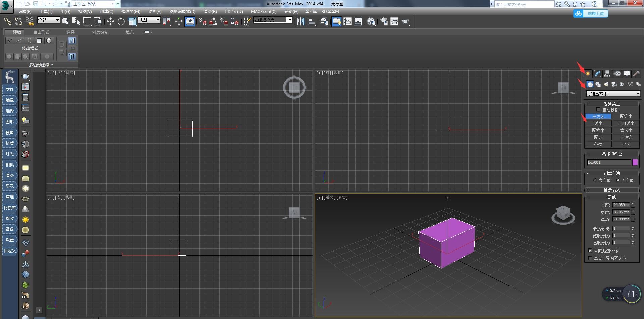Select the 立方体 creation method radio

point(595,180)
